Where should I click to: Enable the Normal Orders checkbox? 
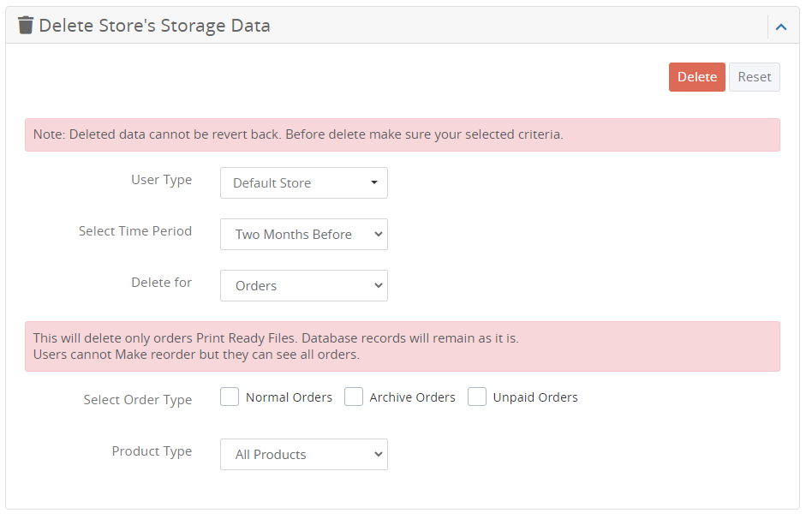click(x=230, y=397)
